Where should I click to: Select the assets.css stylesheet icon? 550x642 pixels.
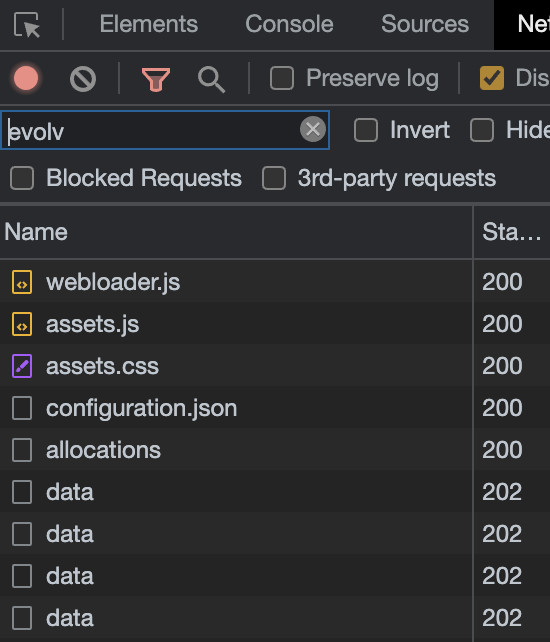pyautogui.click(x=22, y=366)
